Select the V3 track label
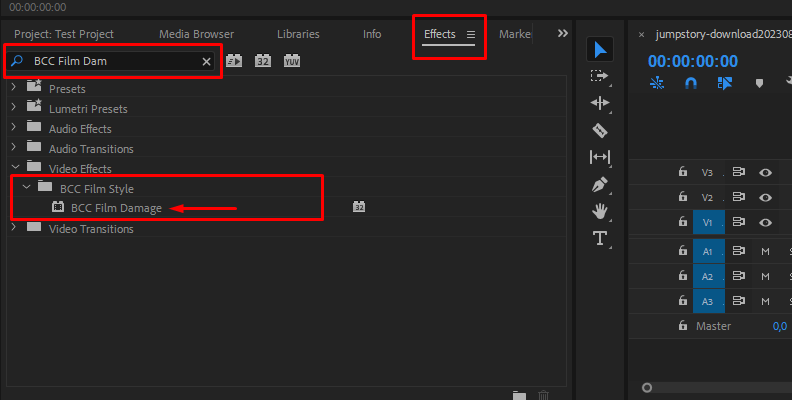792x400 pixels. pyautogui.click(x=707, y=173)
